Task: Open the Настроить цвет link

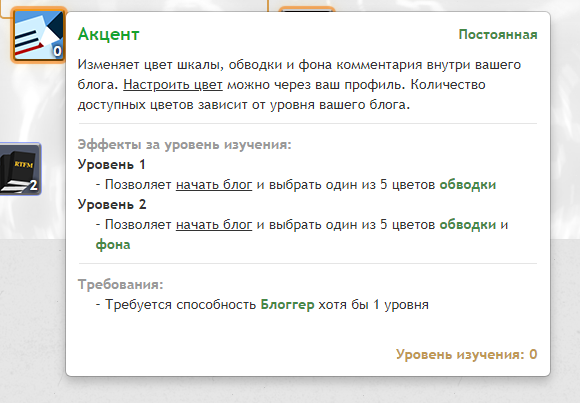Action: click(173, 85)
